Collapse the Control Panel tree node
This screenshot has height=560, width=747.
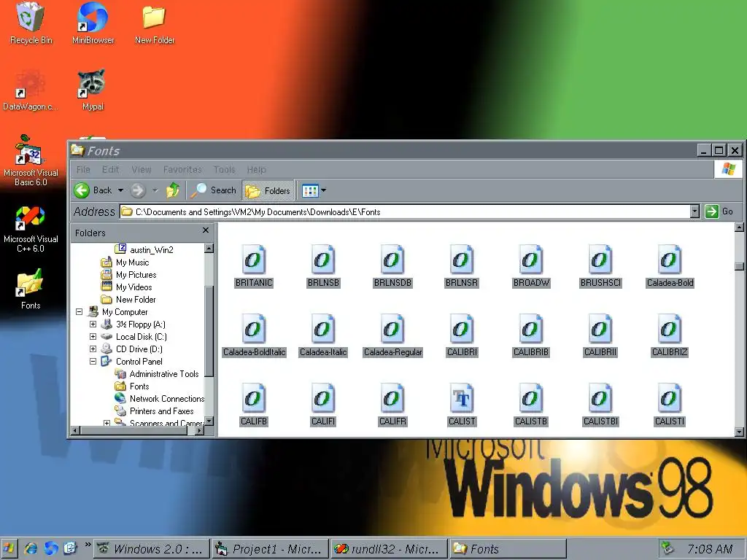tap(93, 362)
